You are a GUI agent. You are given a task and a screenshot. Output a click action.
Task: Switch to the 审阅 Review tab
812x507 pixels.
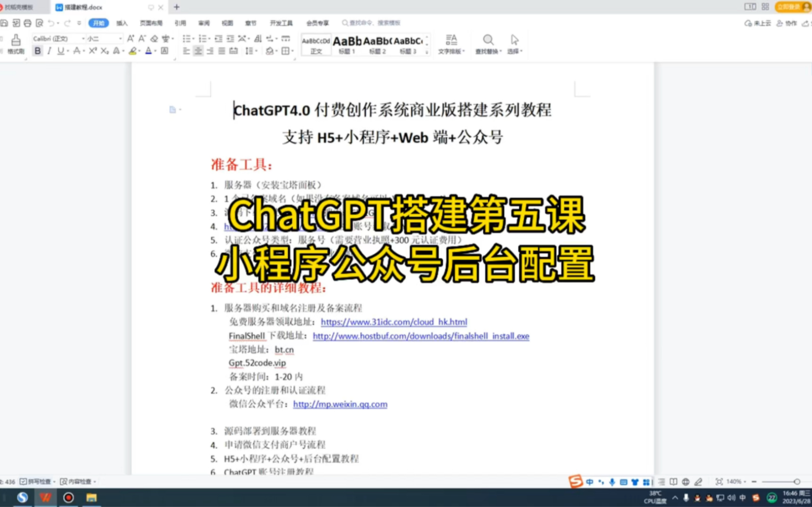point(204,23)
